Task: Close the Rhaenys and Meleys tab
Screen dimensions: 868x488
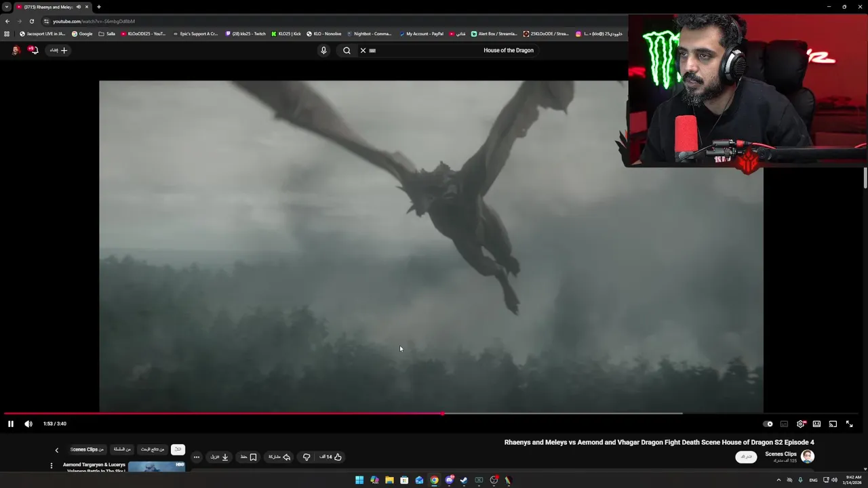Action: pos(87,7)
